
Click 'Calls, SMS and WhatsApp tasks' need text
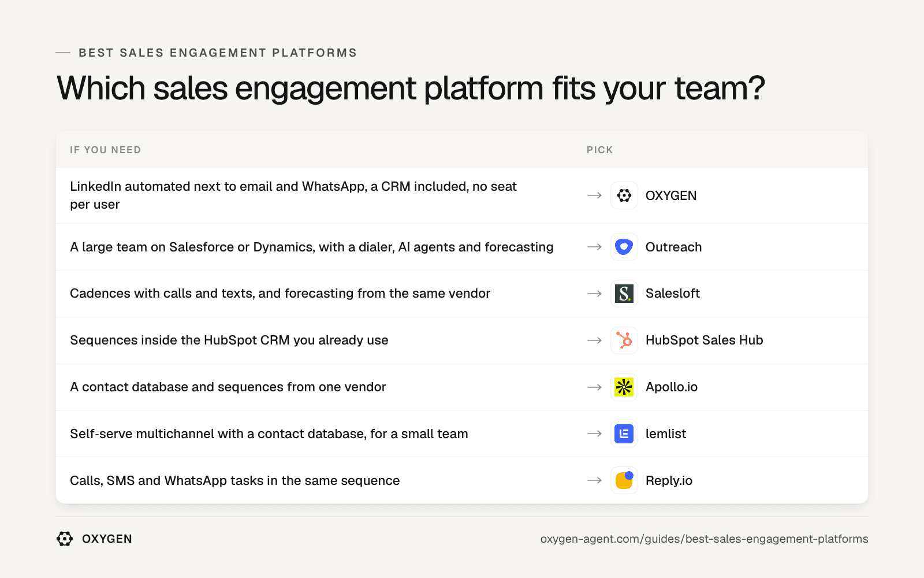tap(235, 480)
